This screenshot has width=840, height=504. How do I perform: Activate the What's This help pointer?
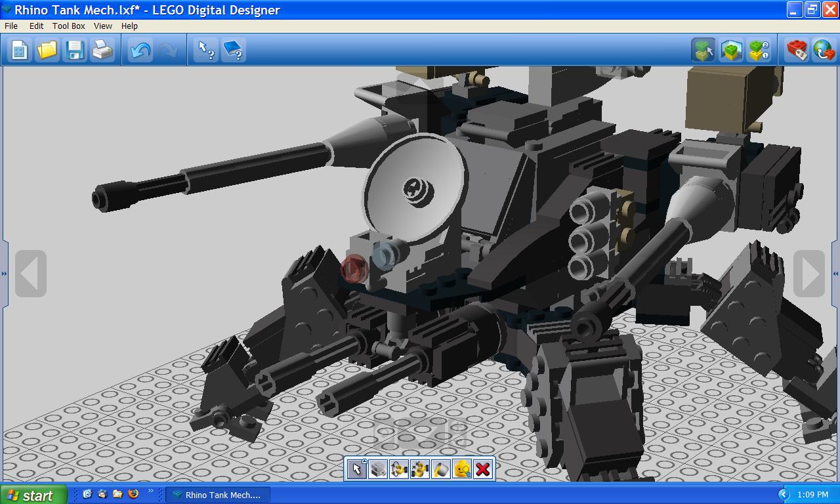click(x=207, y=50)
